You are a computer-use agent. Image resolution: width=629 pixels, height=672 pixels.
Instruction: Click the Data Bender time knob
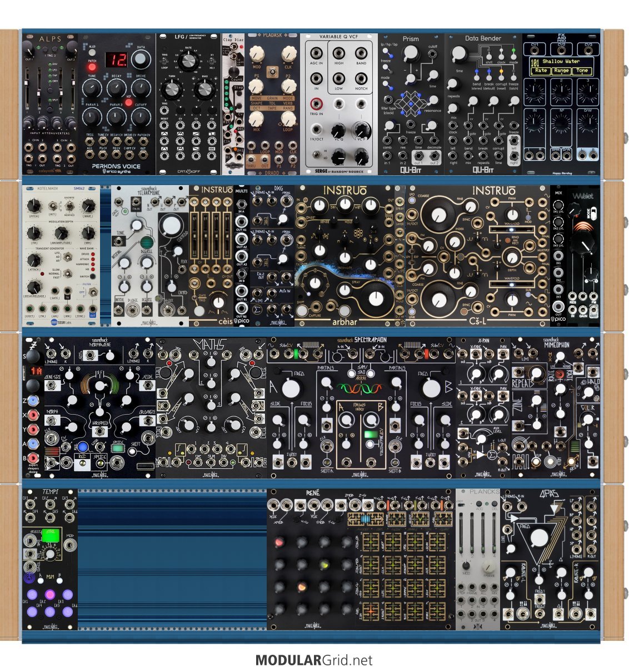click(x=459, y=54)
